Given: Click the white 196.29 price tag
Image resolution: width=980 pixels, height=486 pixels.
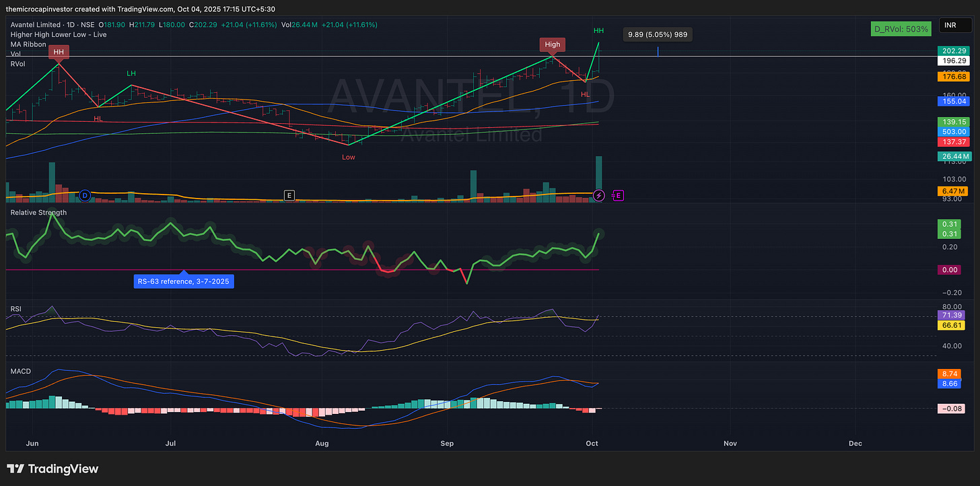Looking at the screenshot, I should [952, 61].
